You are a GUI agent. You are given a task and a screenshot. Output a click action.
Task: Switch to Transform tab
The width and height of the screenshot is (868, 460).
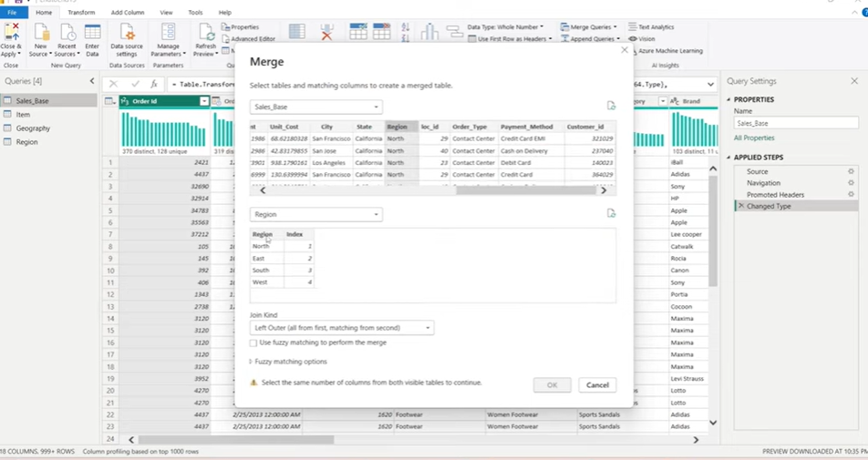[x=81, y=12]
